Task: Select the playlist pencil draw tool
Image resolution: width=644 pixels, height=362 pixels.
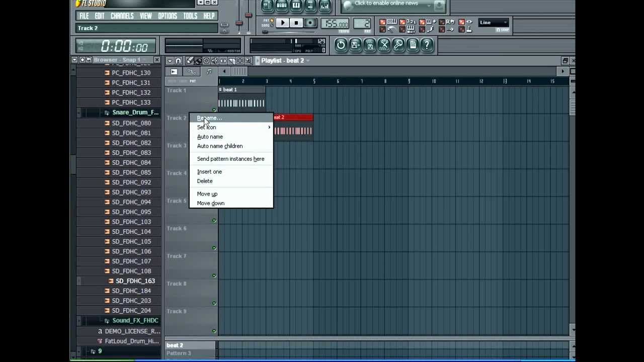Action: coord(189,61)
